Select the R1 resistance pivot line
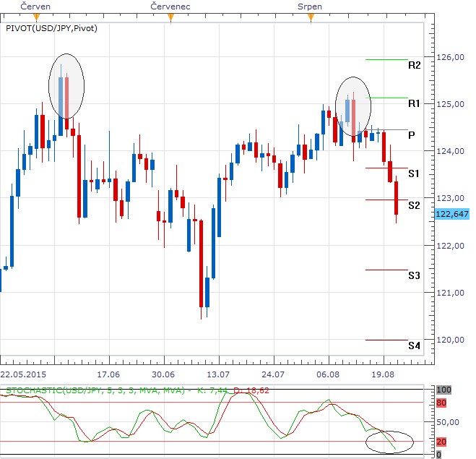Screen dimensions: 476x459 pos(386,98)
